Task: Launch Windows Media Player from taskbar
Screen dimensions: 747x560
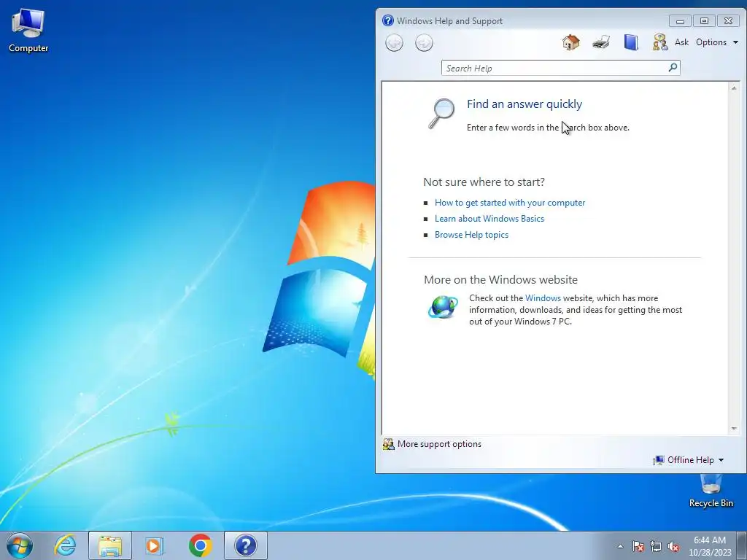Action: (154, 545)
